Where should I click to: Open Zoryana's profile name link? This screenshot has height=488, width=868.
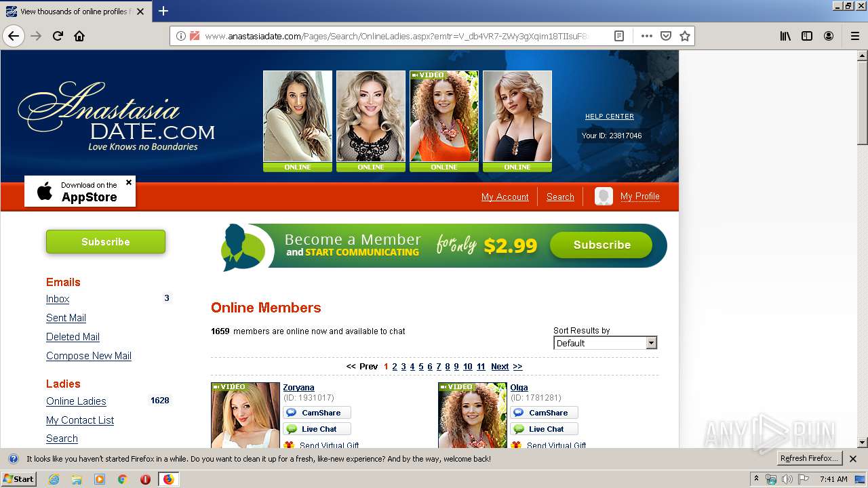[298, 388]
